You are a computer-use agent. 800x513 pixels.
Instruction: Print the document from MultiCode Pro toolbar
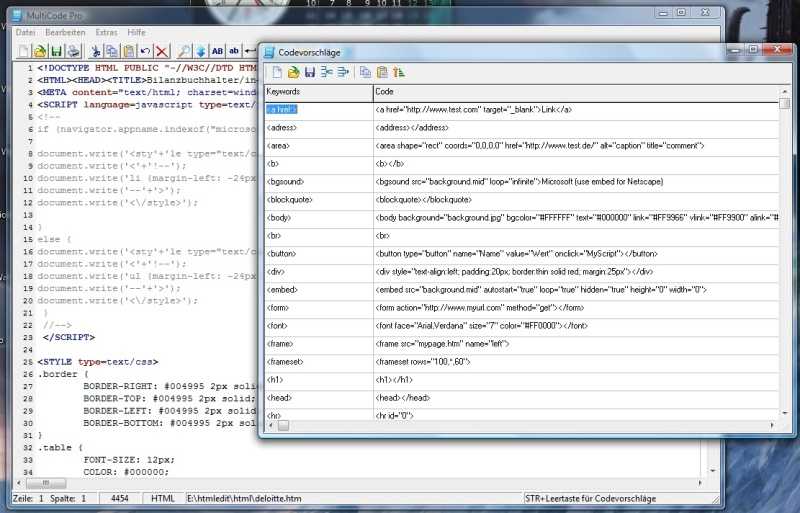coord(73,51)
